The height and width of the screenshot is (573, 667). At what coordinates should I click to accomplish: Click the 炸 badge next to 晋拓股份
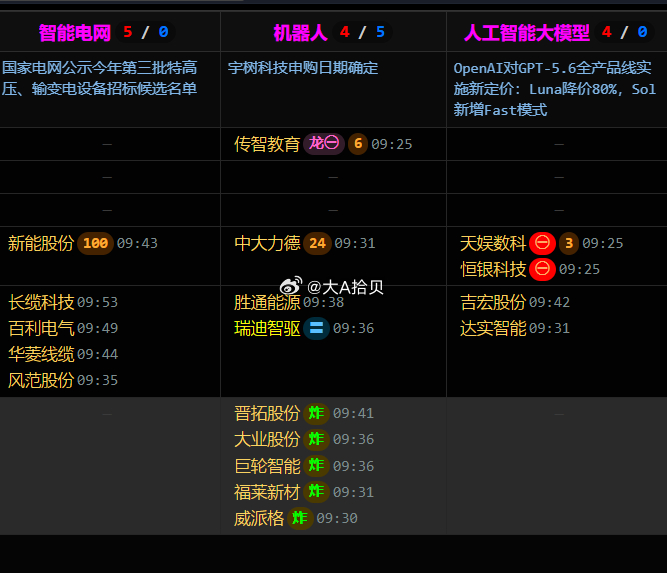click(x=316, y=413)
